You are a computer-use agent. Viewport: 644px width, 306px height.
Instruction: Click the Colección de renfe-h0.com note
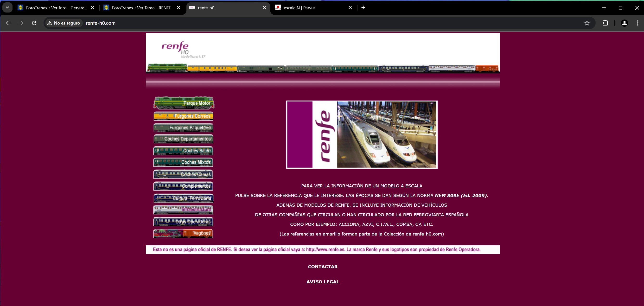(x=362, y=234)
